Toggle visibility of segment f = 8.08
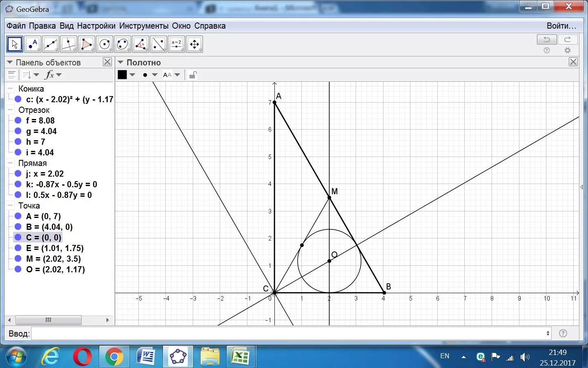 18,120
